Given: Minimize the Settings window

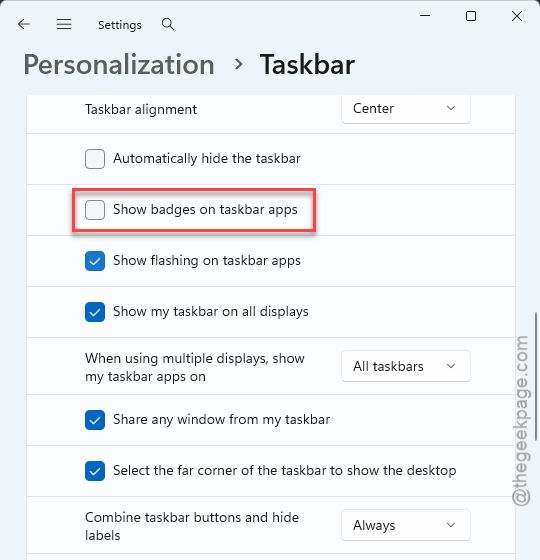Looking at the screenshot, I should click(x=425, y=16).
